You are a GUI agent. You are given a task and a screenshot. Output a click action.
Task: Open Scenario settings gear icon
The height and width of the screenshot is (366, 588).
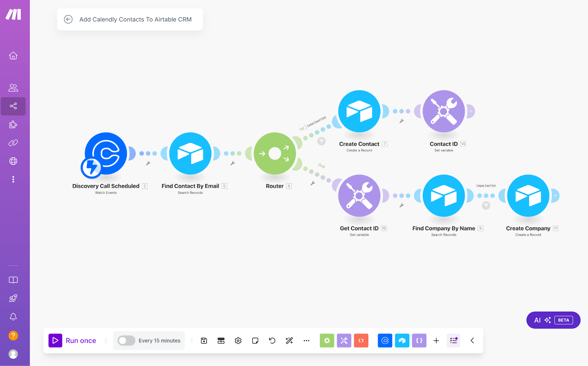click(238, 341)
